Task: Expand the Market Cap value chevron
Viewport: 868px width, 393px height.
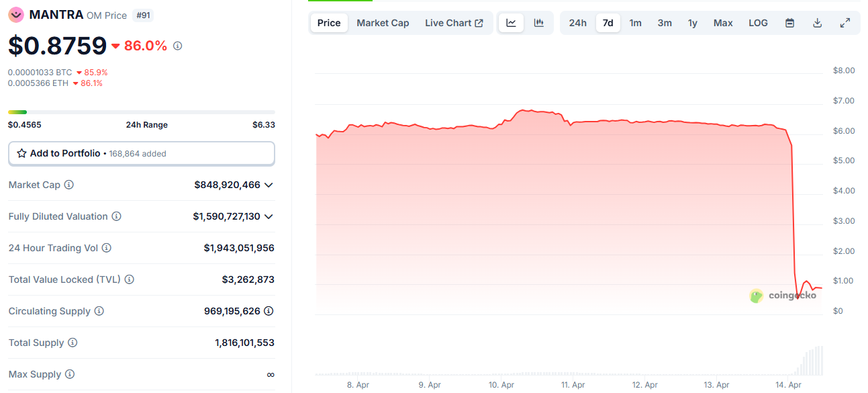Action: (x=269, y=185)
